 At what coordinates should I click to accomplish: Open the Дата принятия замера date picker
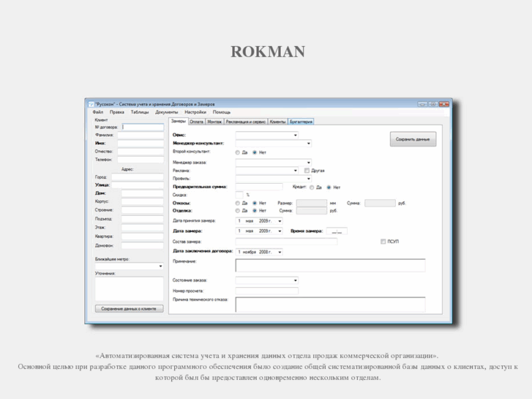click(x=280, y=221)
